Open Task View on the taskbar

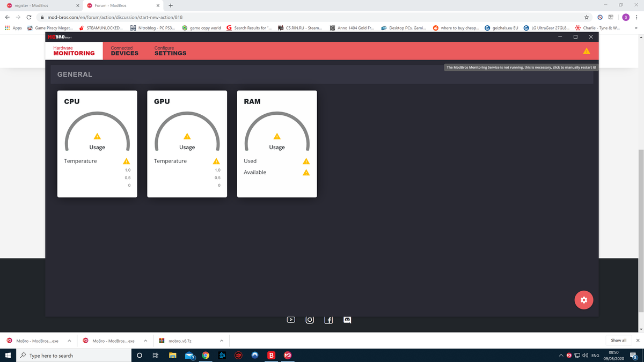[156, 356]
